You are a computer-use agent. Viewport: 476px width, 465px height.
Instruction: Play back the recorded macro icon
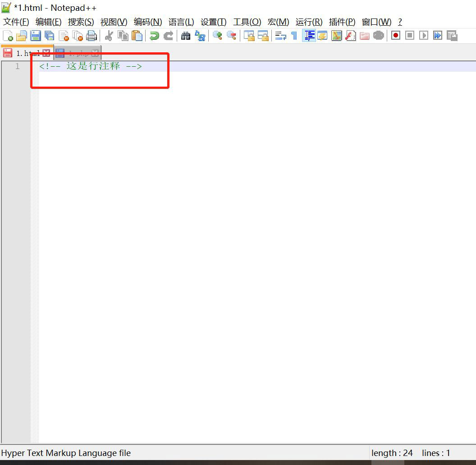pyautogui.click(x=424, y=36)
